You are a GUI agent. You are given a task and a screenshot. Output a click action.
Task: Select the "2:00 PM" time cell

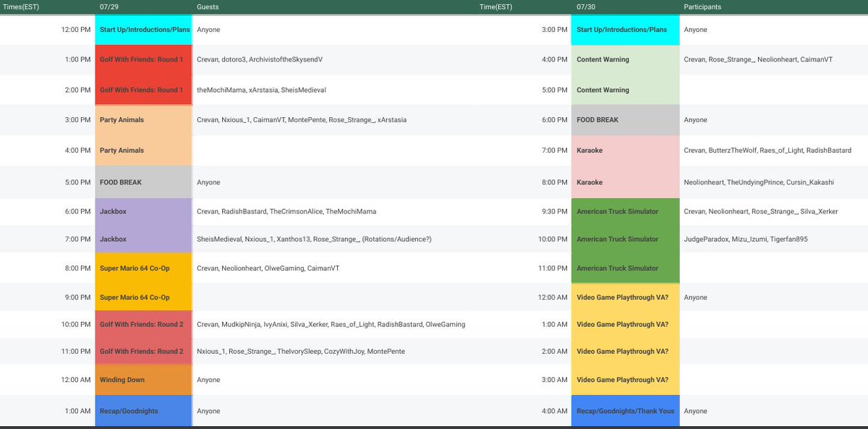[x=78, y=90]
